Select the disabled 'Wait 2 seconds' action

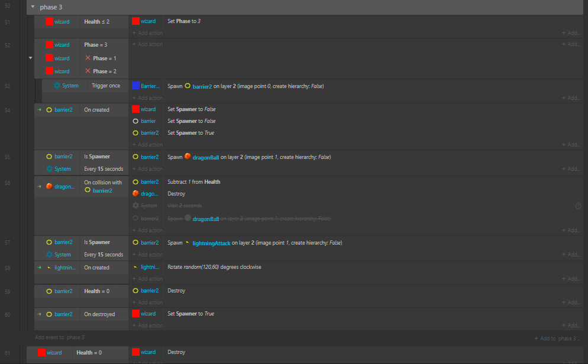[x=185, y=206]
